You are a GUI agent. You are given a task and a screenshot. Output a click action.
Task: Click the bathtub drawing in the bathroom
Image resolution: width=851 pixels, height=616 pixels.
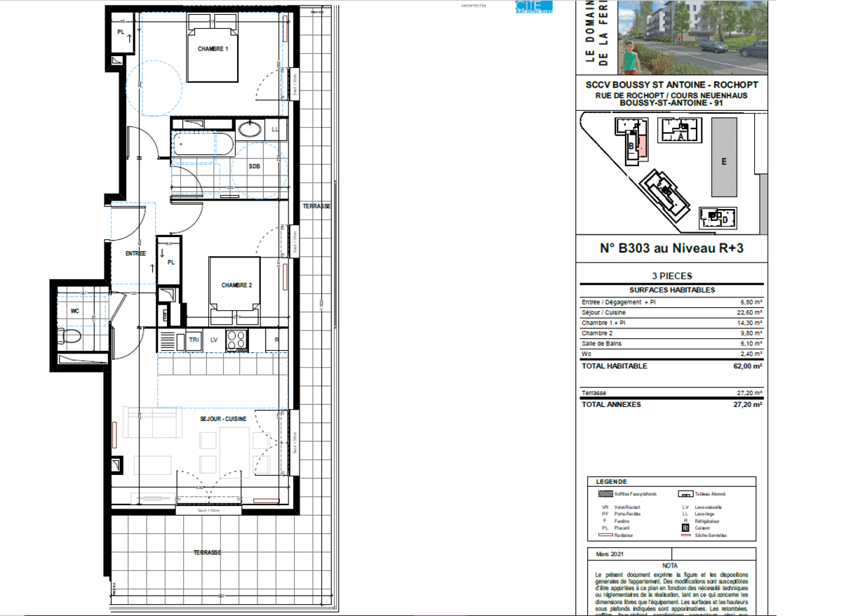203,145
